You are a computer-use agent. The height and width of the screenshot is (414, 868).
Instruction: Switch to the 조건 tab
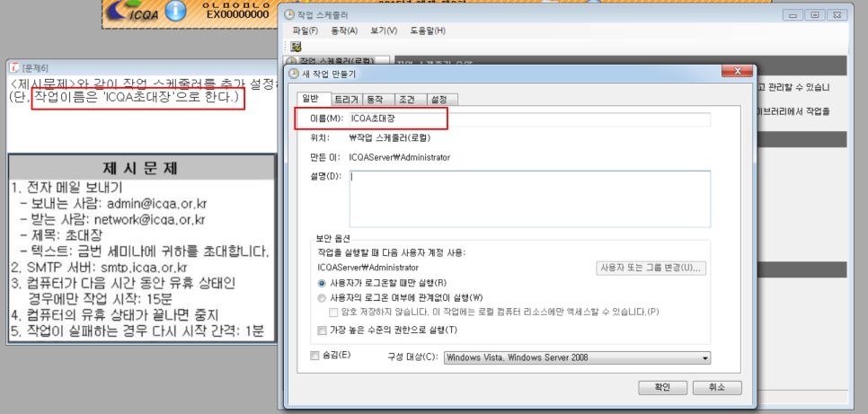411,100
